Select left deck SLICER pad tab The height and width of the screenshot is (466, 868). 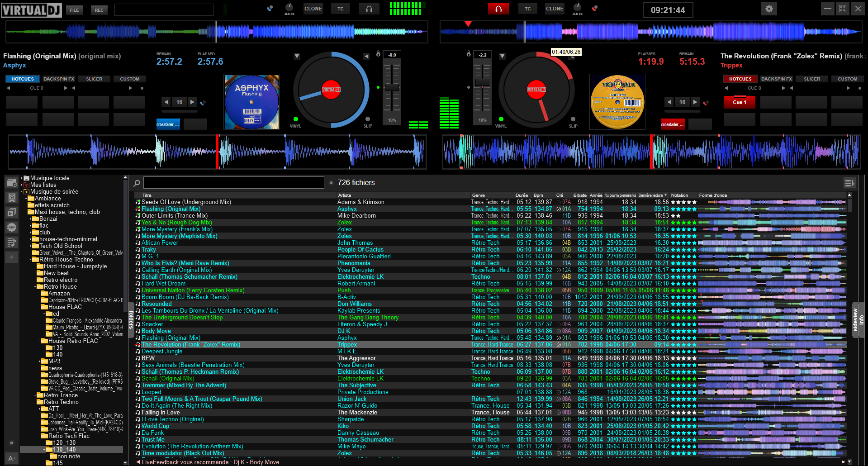point(94,79)
